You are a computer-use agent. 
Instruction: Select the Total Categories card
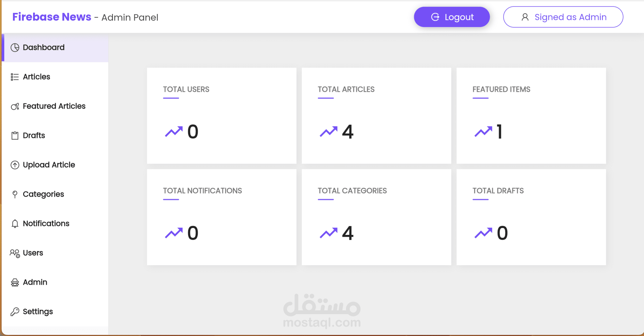click(376, 217)
